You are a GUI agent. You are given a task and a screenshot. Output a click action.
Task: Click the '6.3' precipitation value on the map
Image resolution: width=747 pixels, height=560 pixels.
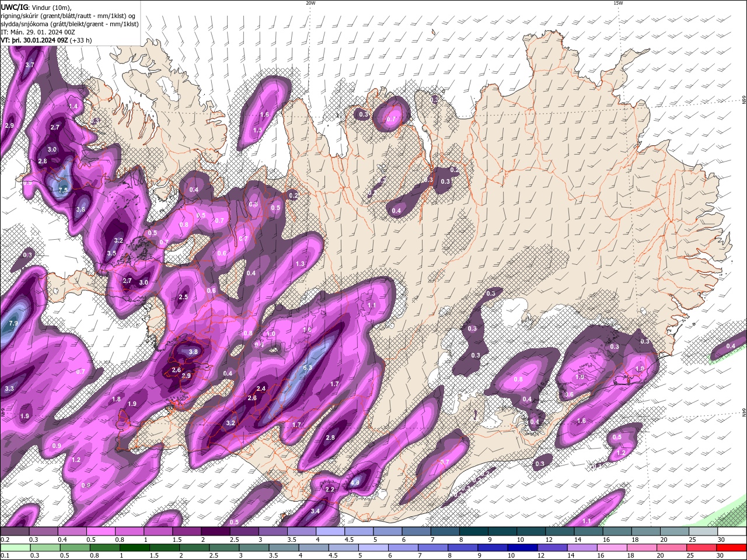click(308, 367)
